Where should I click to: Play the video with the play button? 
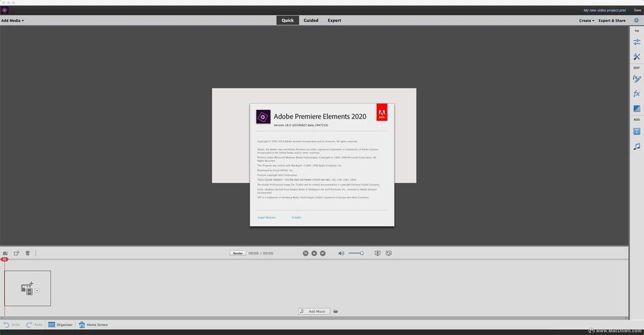click(x=314, y=253)
